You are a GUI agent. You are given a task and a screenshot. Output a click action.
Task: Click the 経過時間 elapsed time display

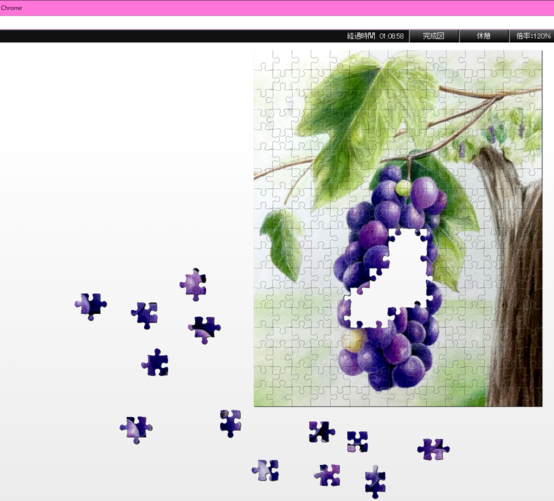pyautogui.click(x=375, y=36)
